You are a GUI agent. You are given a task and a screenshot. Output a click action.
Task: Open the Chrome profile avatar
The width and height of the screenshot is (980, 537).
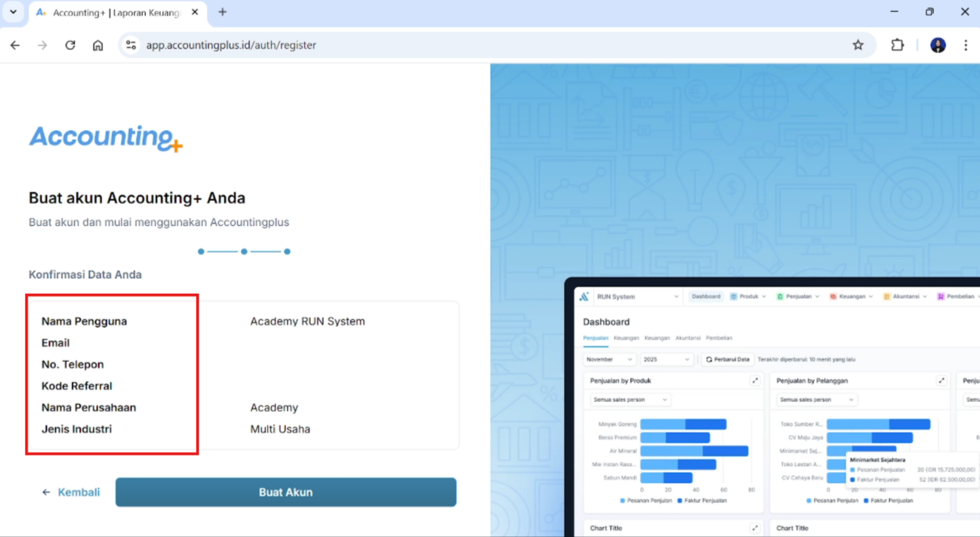tap(938, 45)
